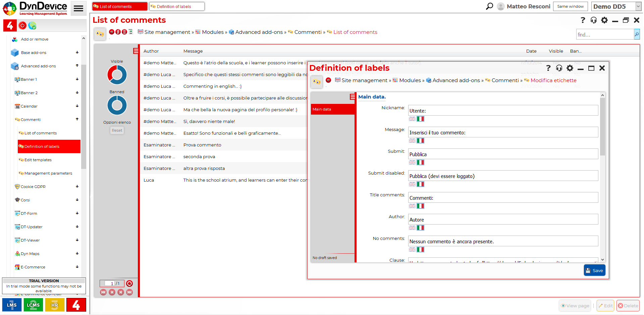
Task: Open List of comments in sidebar
Action: click(40, 133)
